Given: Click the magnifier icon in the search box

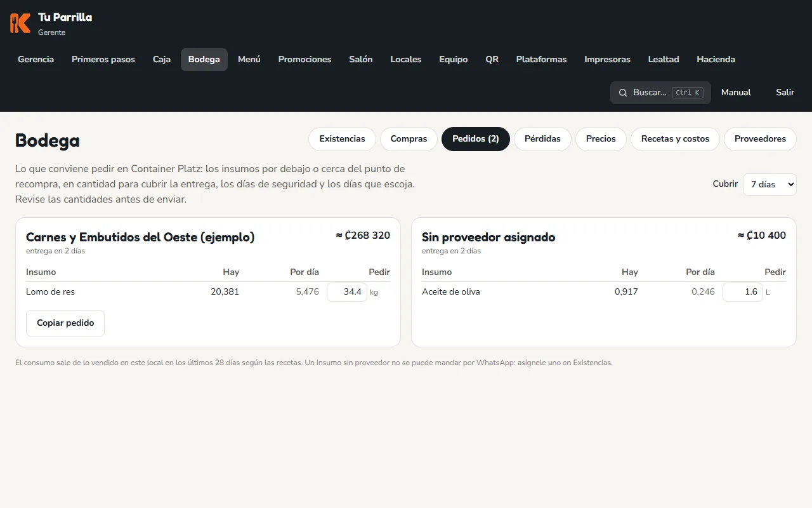Looking at the screenshot, I should click(623, 93).
